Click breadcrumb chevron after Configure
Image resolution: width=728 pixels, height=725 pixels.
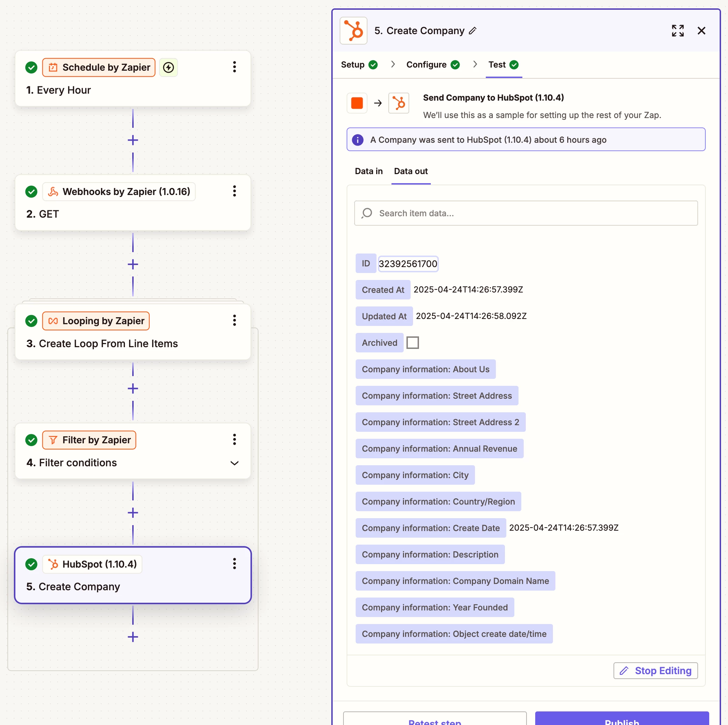(475, 64)
